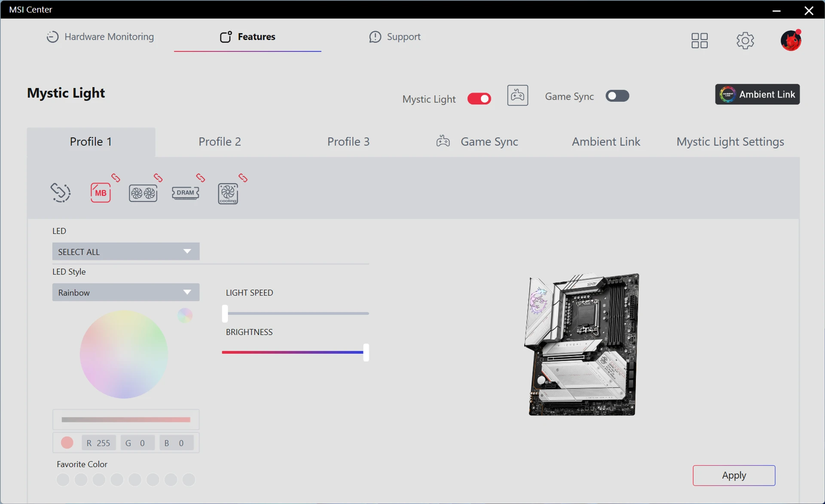Toggle the link badge above MB icon
Image resolution: width=825 pixels, height=504 pixels.
(x=116, y=177)
